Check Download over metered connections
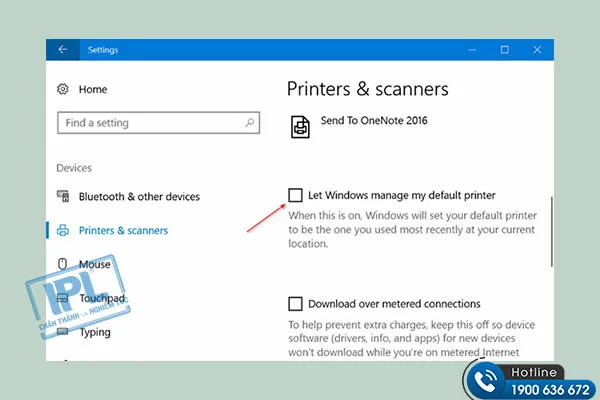This screenshot has width=600, height=400. 295,304
